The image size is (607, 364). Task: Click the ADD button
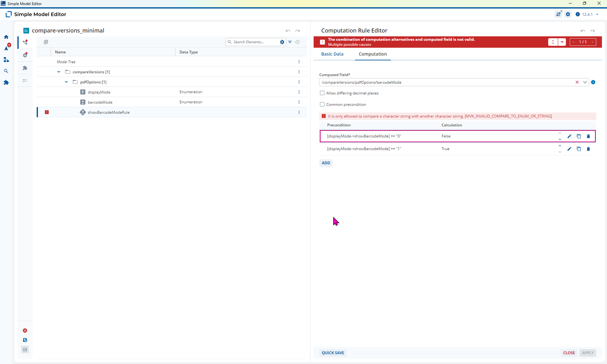pyautogui.click(x=326, y=163)
